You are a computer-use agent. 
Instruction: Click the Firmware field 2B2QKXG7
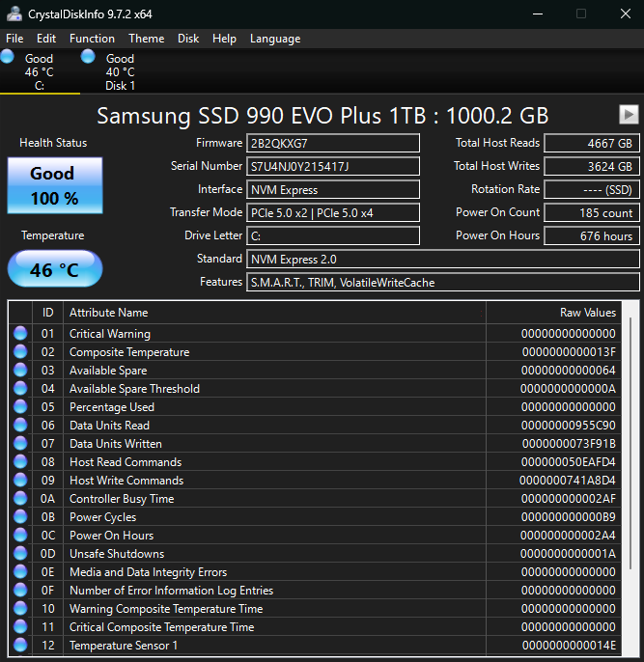point(333,143)
